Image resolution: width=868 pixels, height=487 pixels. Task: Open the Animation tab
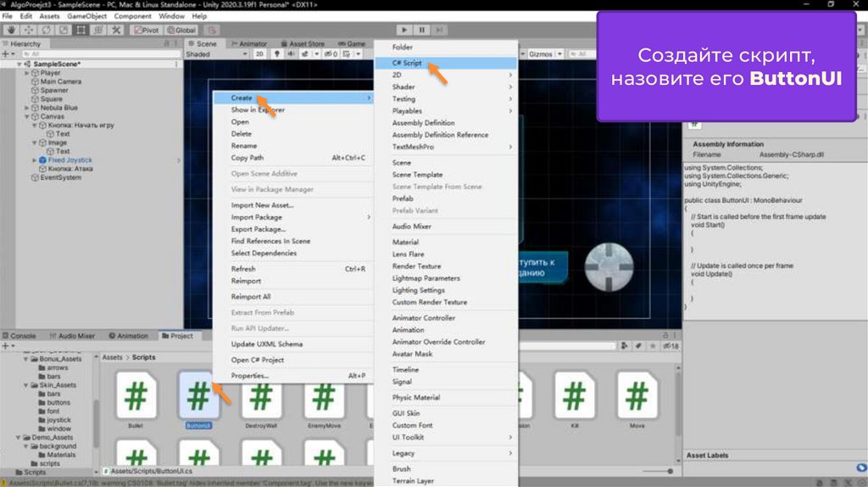click(x=129, y=336)
